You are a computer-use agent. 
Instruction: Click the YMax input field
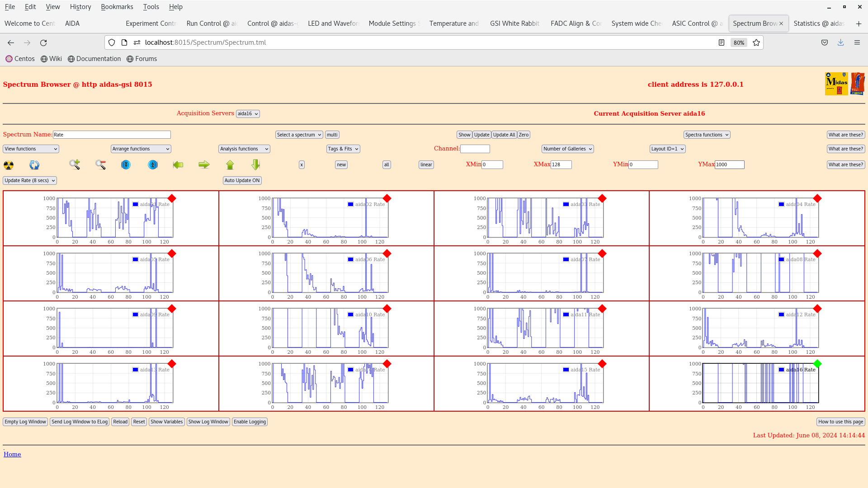pyautogui.click(x=729, y=165)
